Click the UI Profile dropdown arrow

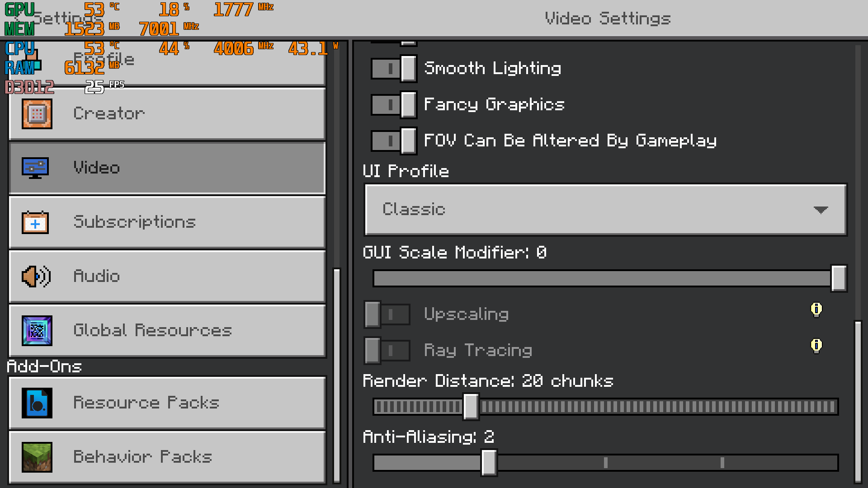(x=821, y=210)
